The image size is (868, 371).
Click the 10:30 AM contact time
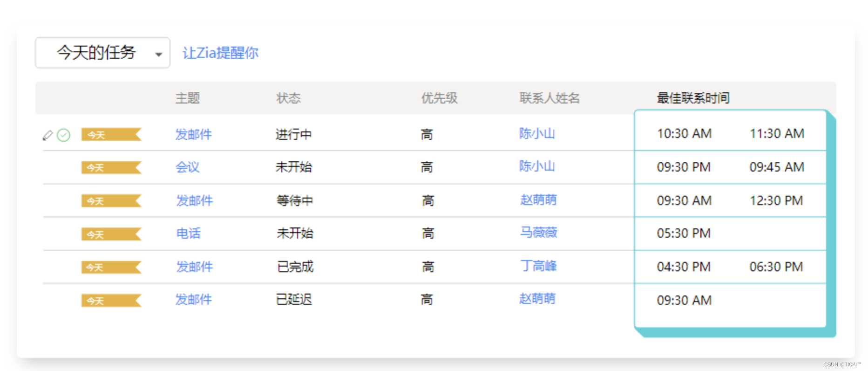coord(684,134)
